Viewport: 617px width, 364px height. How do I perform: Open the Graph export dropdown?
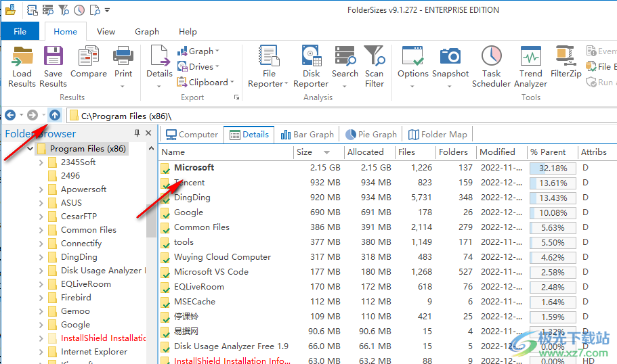[198, 51]
